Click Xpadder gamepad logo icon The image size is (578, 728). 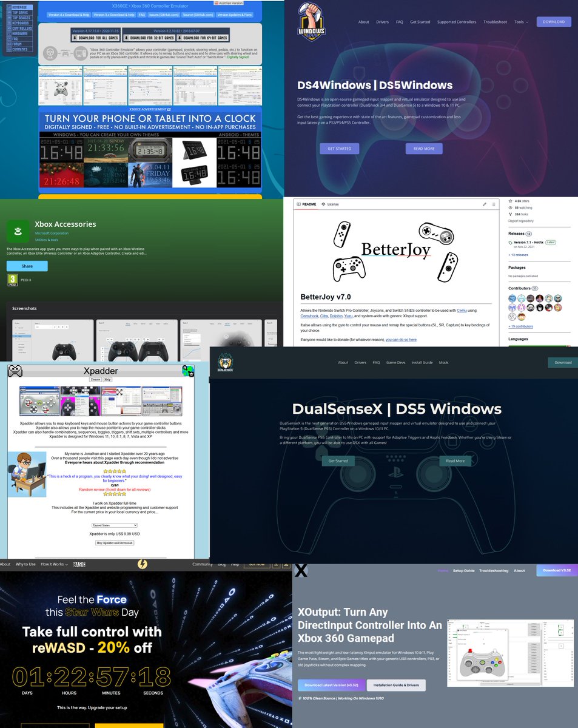click(x=15, y=370)
